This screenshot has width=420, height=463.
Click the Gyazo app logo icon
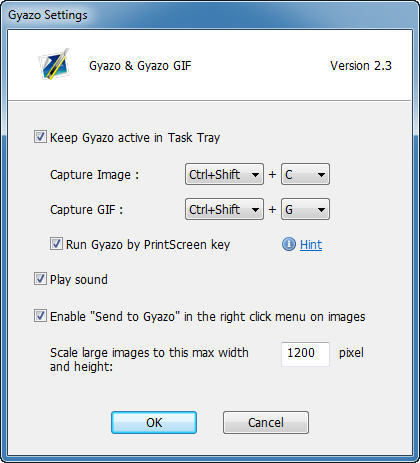coord(55,64)
